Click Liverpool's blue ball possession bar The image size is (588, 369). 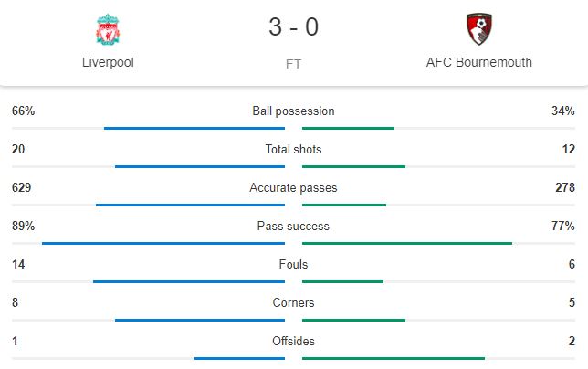coord(194,128)
